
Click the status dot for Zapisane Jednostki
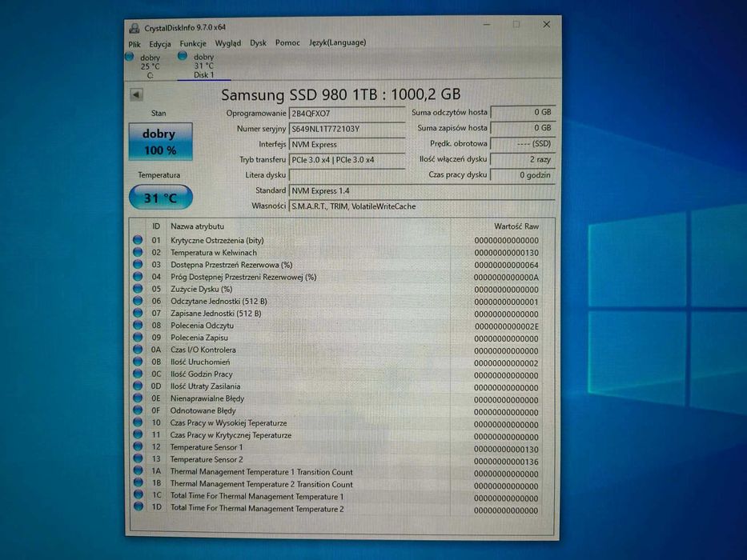pos(138,313)
